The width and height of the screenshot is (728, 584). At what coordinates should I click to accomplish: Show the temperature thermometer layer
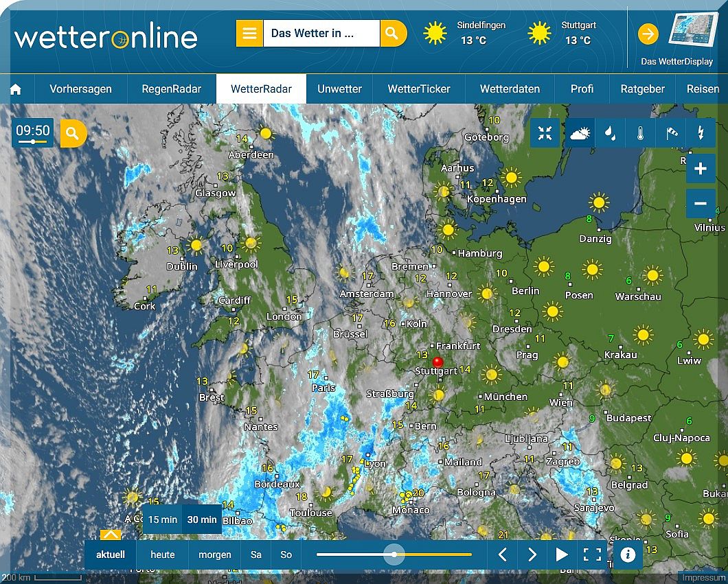[x=640, y=133]
